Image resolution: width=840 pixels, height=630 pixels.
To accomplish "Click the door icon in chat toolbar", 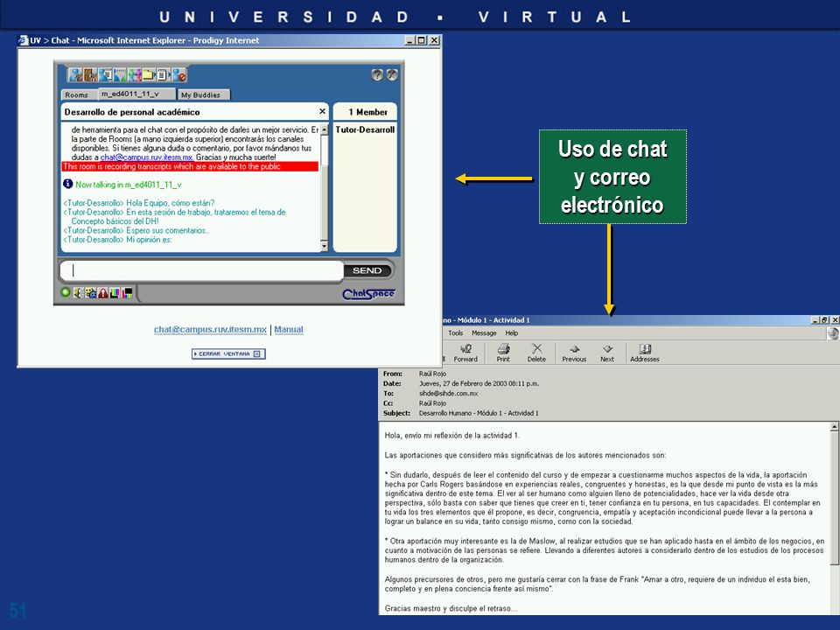I will pyautogui.click(x=90, y=75).
